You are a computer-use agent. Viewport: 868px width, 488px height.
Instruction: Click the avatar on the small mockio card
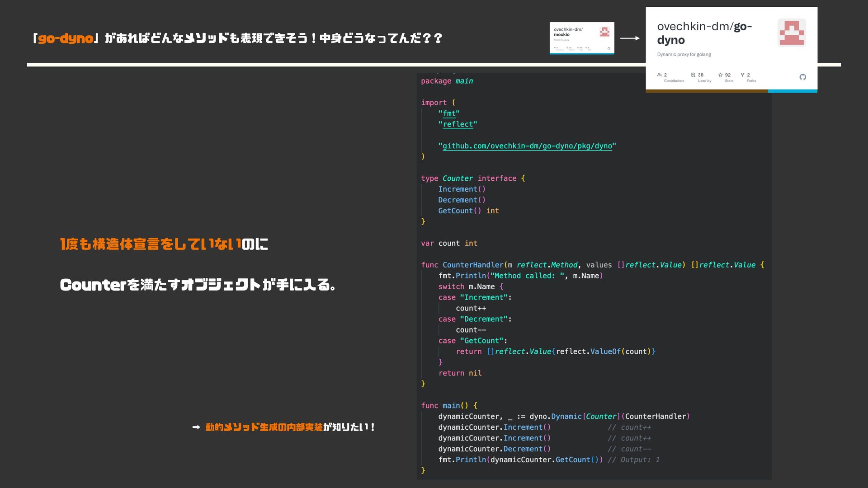604,32
